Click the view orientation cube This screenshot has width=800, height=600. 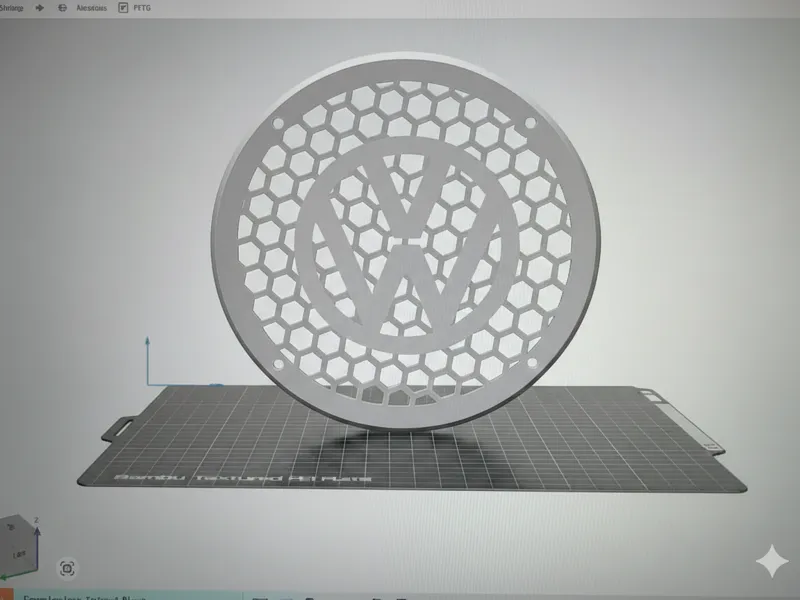point(19,547)
